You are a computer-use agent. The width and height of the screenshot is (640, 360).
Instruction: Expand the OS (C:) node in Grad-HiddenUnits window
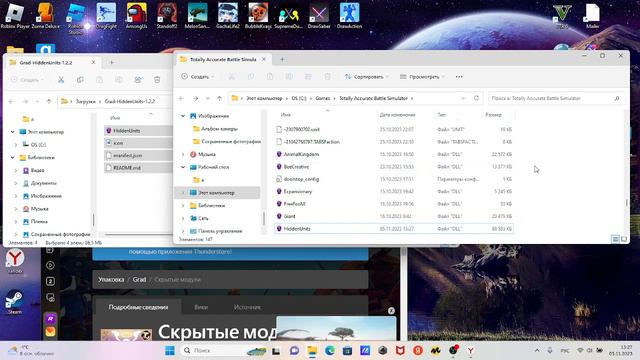click(16, 144)
